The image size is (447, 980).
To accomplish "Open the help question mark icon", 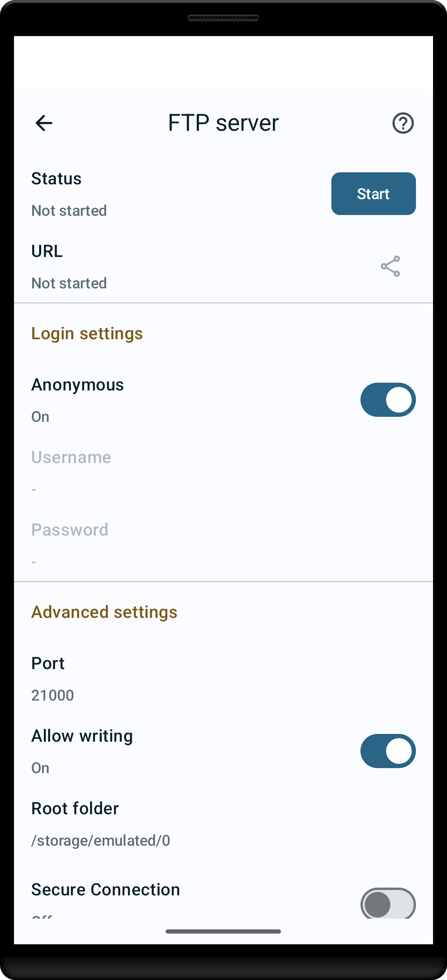I will click(403, 123).
